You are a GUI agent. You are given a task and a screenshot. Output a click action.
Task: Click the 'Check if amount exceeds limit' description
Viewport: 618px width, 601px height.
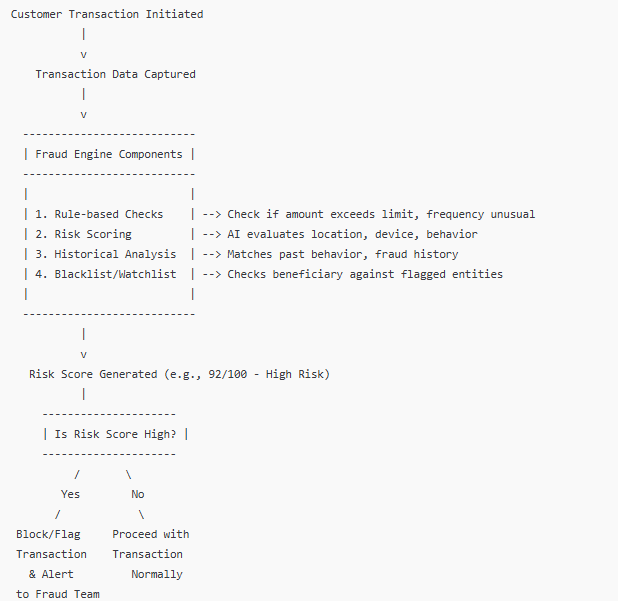pos(322,214)
